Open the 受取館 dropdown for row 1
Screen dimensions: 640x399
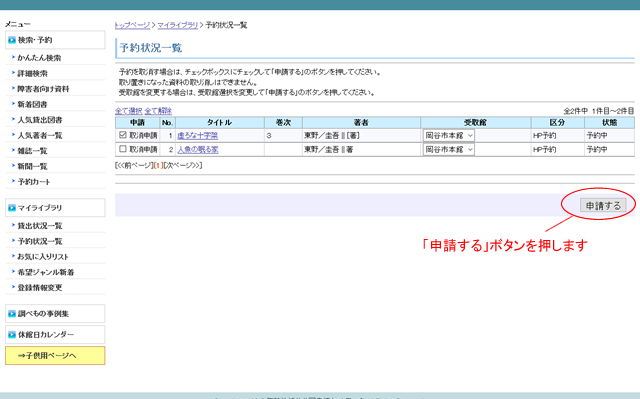coord(449,135)
